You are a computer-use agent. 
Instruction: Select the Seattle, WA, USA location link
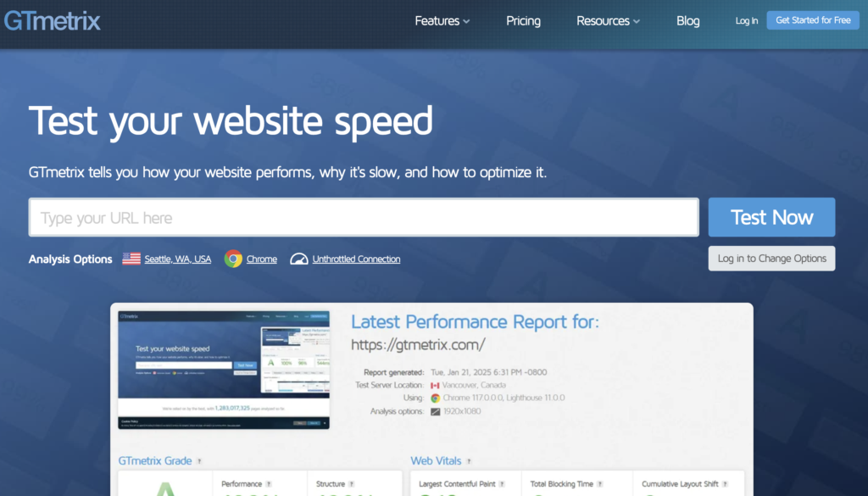[178, 259]
